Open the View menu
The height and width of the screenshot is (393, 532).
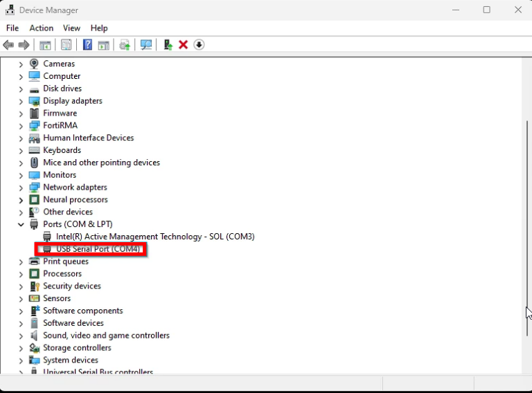coord(71,28)
